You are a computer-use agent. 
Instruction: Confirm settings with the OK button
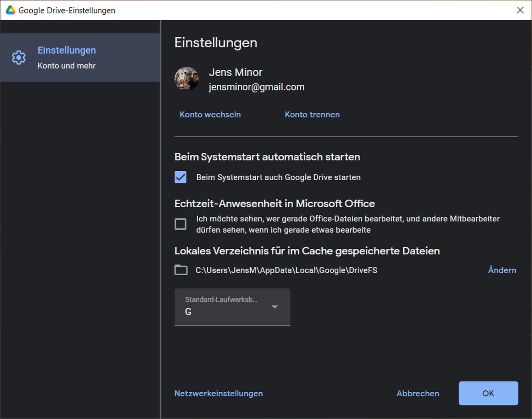pyautogui.click(x=488, y=393)
